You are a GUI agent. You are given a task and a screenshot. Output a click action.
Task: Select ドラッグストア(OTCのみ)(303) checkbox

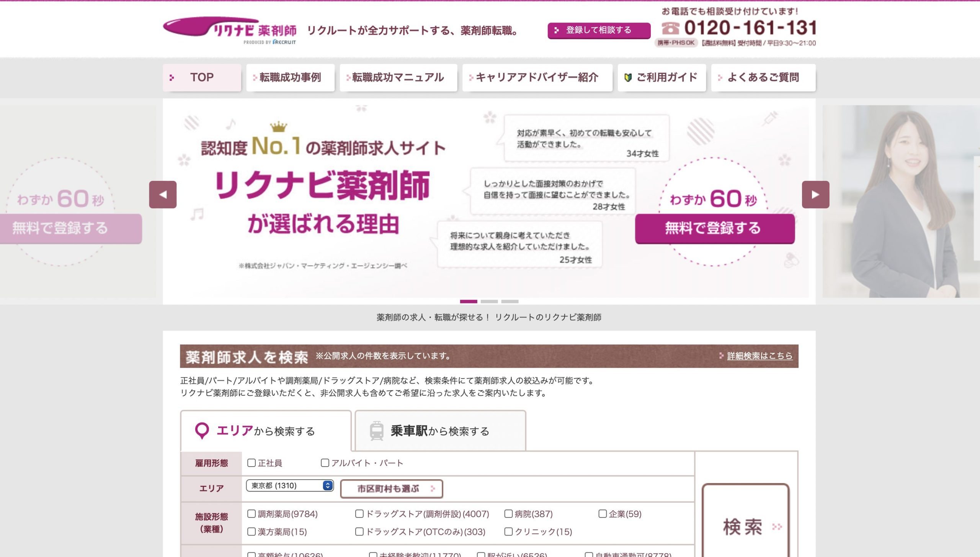pyautogui.click(x=359, y=531)
